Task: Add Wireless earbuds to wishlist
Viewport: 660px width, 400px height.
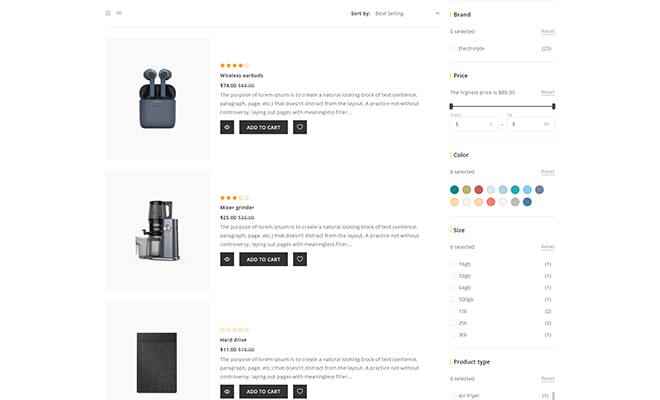Action: pos(300,127)
